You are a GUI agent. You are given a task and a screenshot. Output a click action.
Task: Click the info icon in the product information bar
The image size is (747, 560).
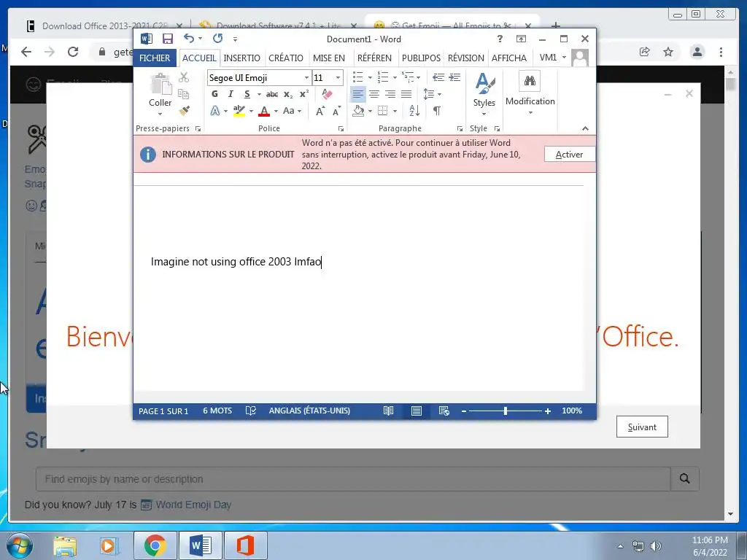[147, 155]
